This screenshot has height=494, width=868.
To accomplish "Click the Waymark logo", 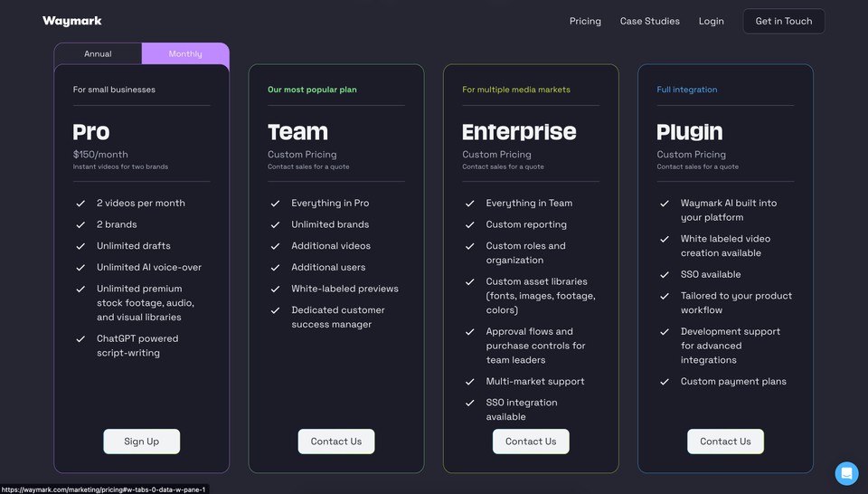I will coord(72,21).
